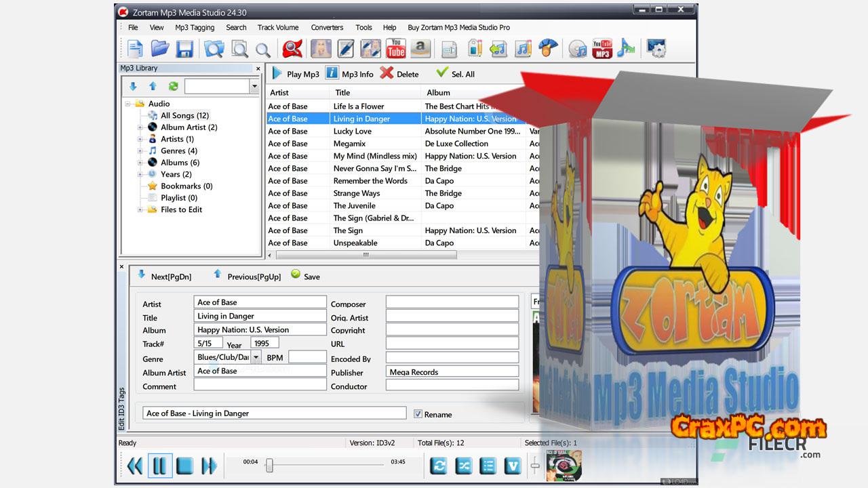Click the blue floppy disk save icon

pos(184,49)
